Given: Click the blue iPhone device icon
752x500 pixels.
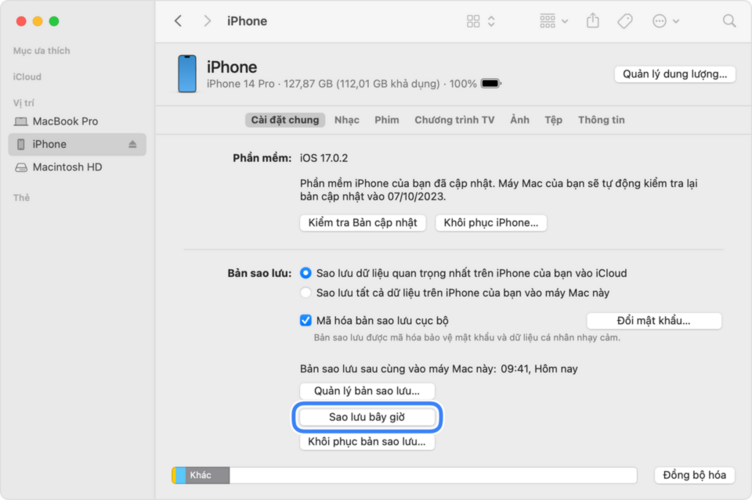Looking at the screenshot, I should pos(187,73).
